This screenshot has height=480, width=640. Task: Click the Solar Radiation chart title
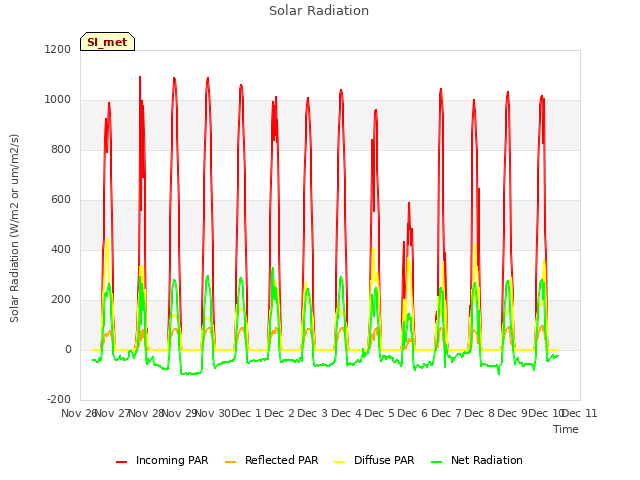coord(319,11)
